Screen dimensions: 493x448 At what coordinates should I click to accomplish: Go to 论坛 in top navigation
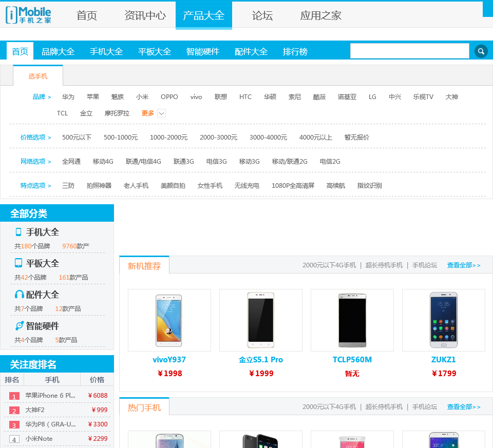click(x=262, y=15)
